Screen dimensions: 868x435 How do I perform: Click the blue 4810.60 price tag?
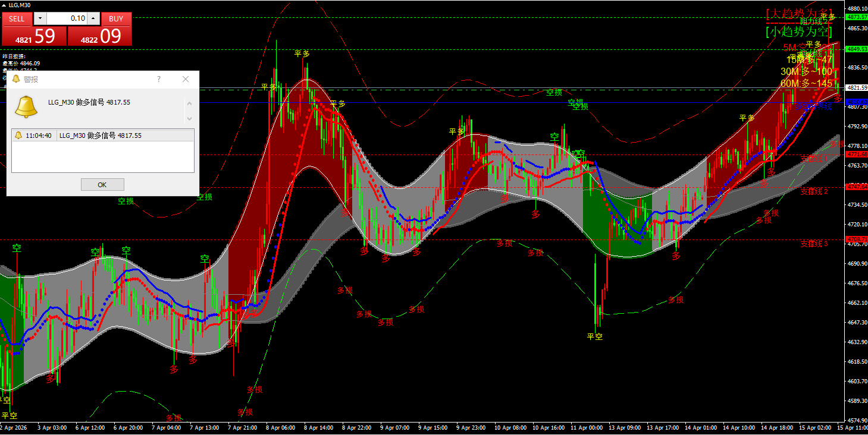(857, 102)
